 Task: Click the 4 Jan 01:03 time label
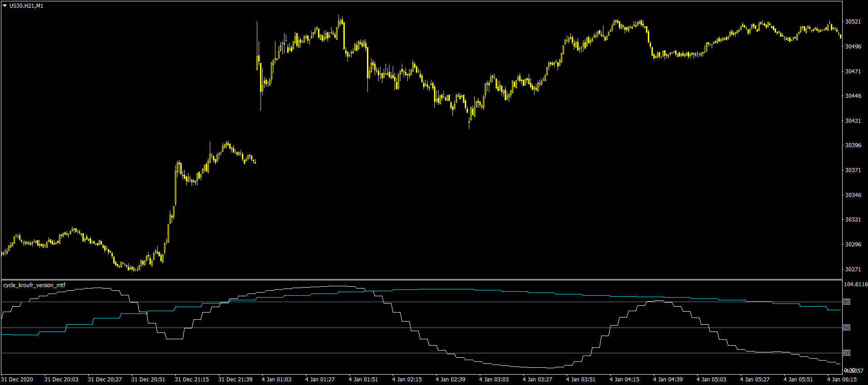(276, 380)
